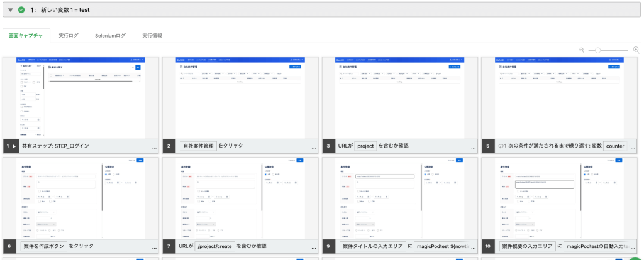Open more options for step 7
Image resolution: width=644 pixels, height=260 pixels.
(x=314, y=248)
